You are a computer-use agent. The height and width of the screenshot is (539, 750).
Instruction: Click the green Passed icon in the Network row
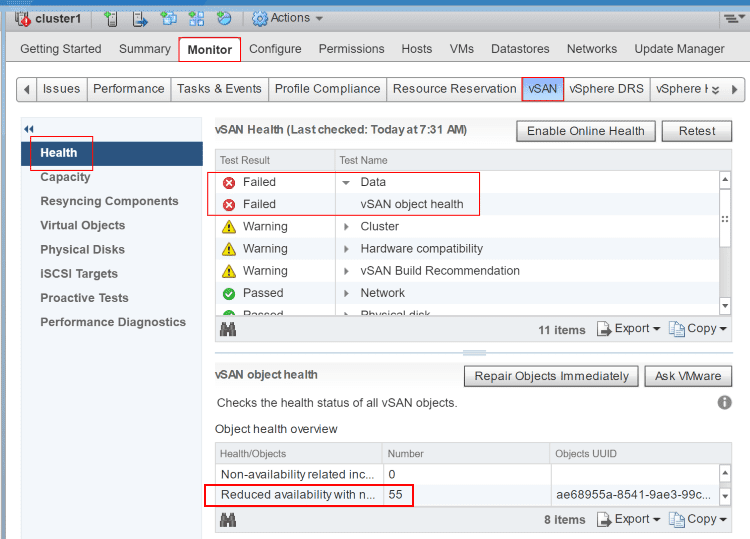(229, 293)
